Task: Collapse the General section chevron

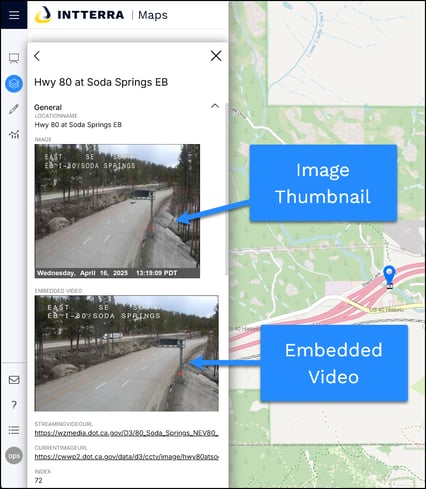Action: (215, 106)
